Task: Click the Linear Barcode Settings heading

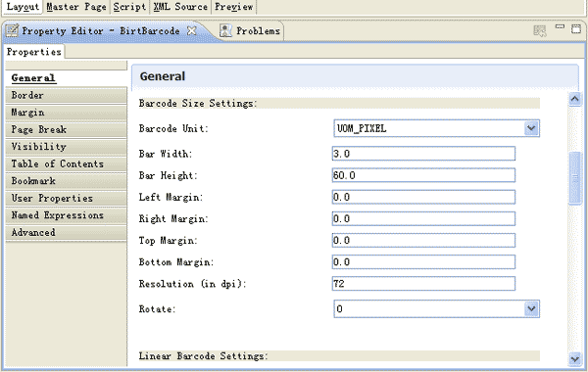Action: point(203,356)
